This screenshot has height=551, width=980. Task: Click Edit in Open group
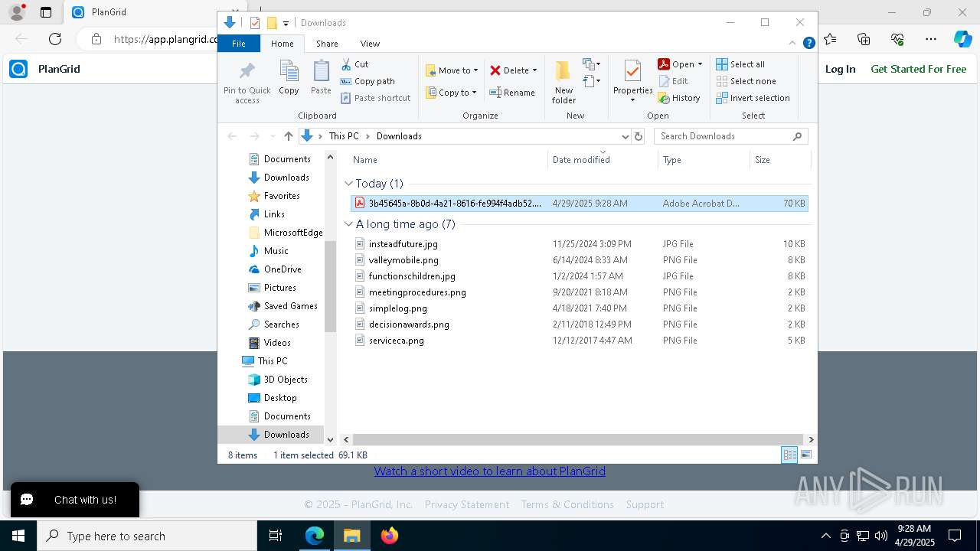pos(673,81)
